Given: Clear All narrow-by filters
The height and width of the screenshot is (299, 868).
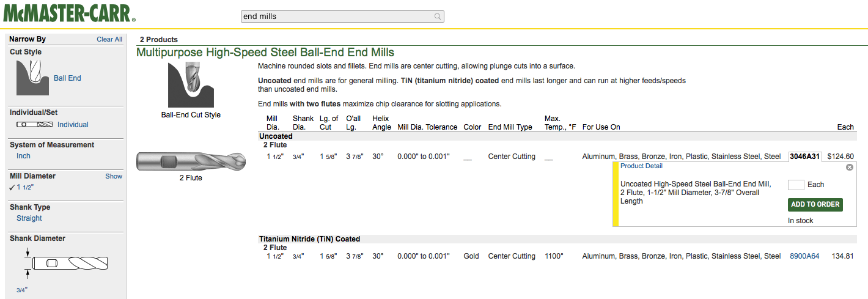Looking at the screenshot, I should coord(109,39).
